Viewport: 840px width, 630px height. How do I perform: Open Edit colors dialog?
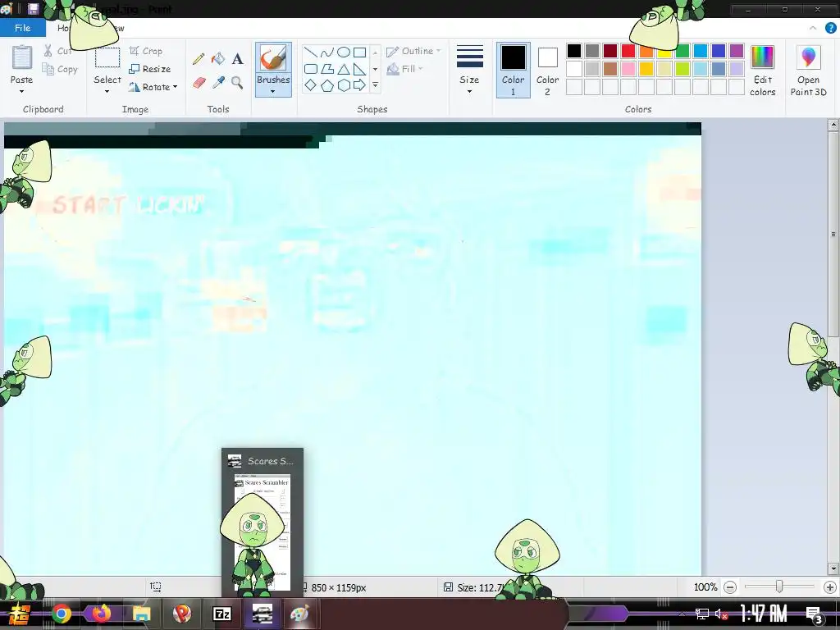click(x=762, y=71)
